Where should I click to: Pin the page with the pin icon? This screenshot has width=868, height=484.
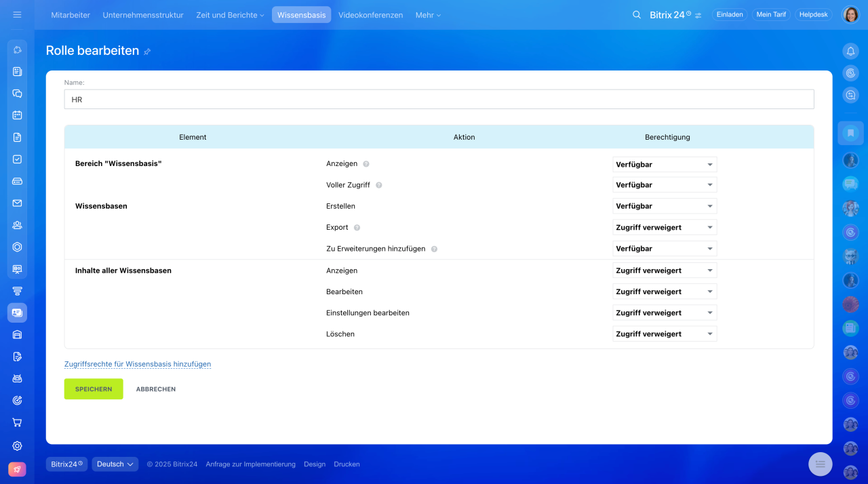[x=148, y=52]
